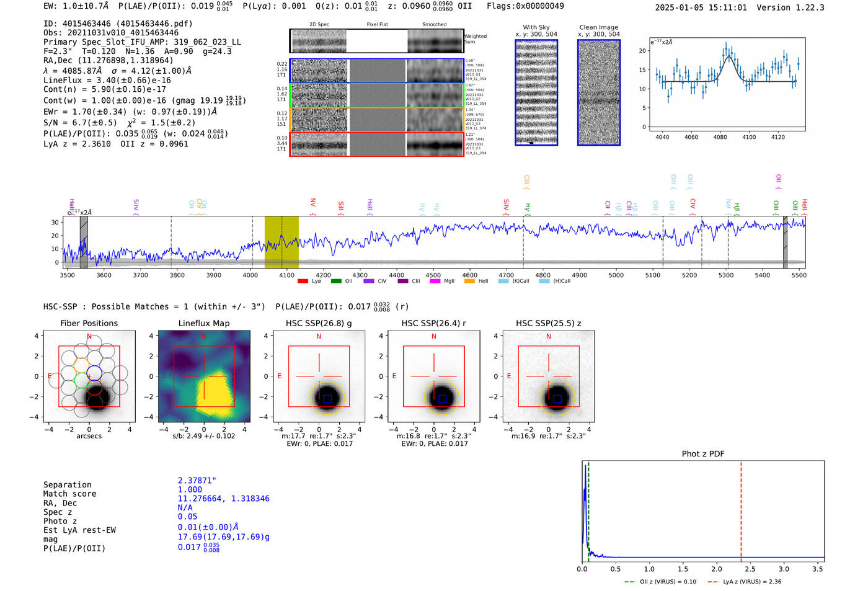Click the blue fiber circle in Fiber Positions
The height and width of the screenshot is (591, 868).
tap(94, 373)
